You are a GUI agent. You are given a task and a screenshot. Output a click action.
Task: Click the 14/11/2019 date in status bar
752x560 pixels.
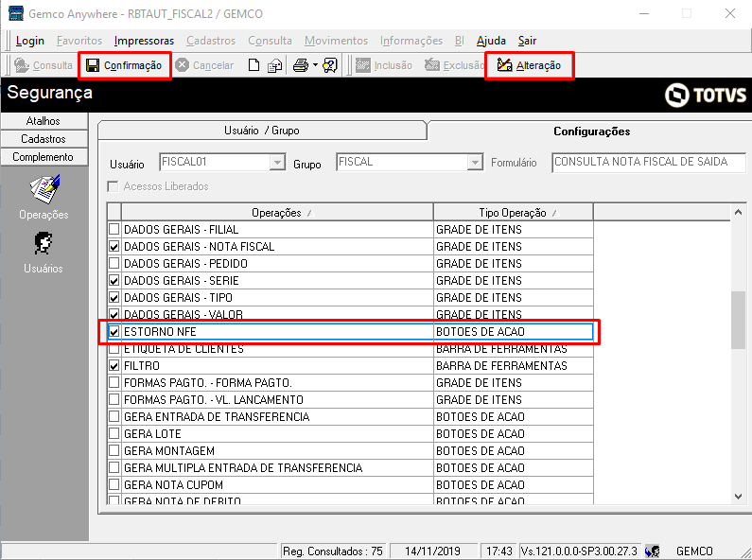(432, 551)
